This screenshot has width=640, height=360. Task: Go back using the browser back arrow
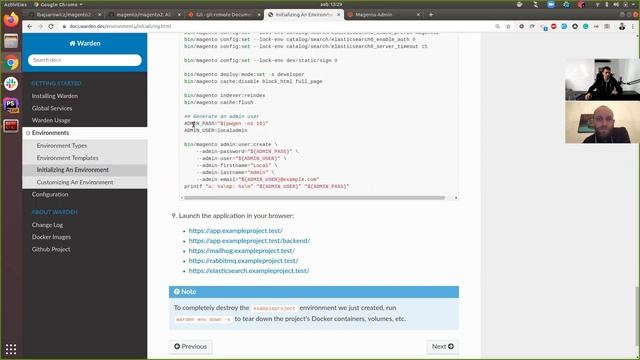pyautogui.click(x=29, y=26)
